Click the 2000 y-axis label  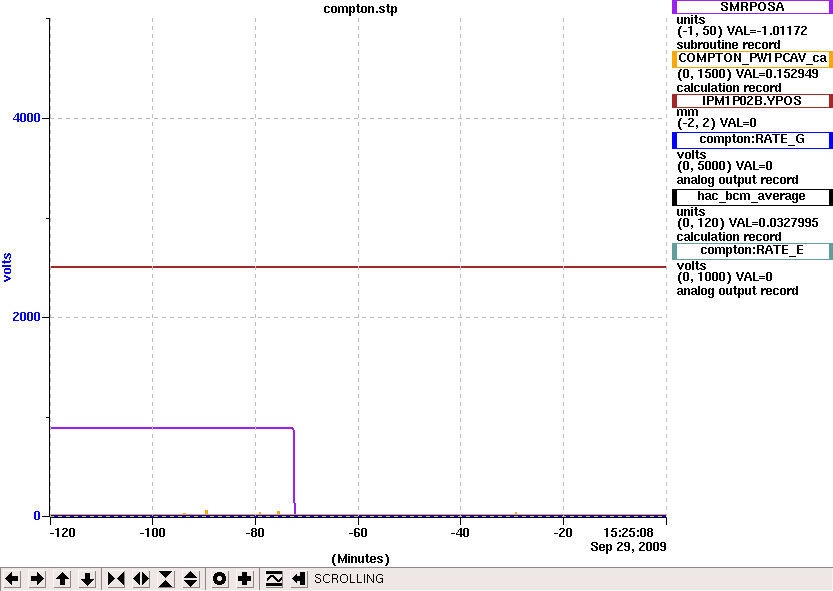[27, 317]
